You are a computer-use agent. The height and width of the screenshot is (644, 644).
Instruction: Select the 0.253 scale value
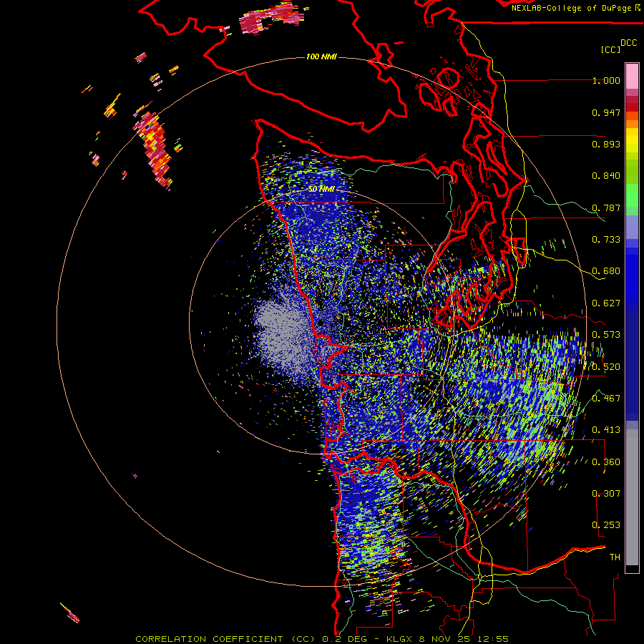pyautogui.click(x=606, y=525)
